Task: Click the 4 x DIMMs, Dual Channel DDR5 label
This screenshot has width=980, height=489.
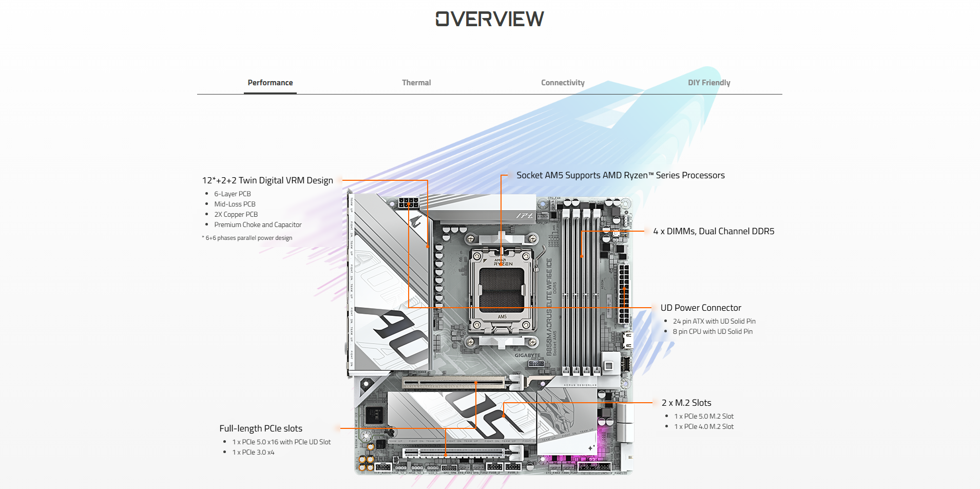Action: (714, 231)
